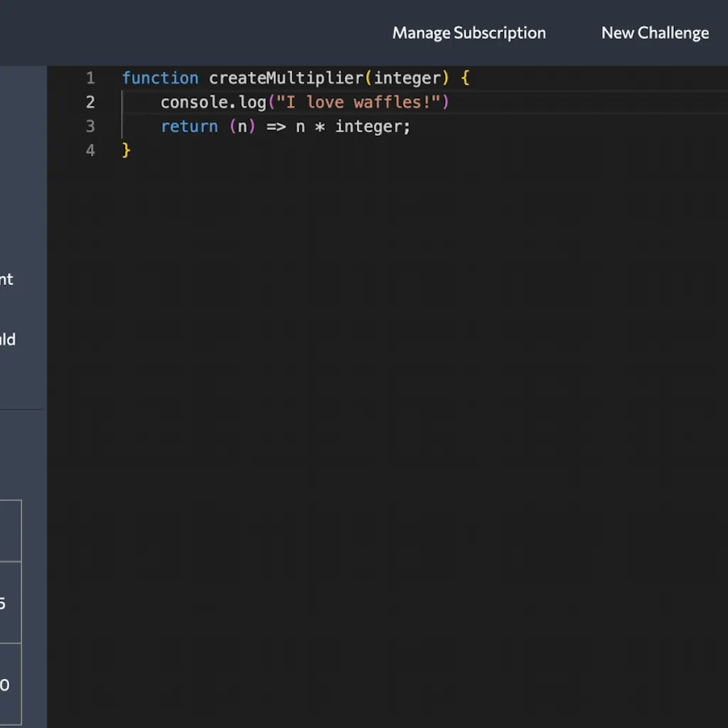
Task: Click the return keyword on line 3
Action: (189, 127)
